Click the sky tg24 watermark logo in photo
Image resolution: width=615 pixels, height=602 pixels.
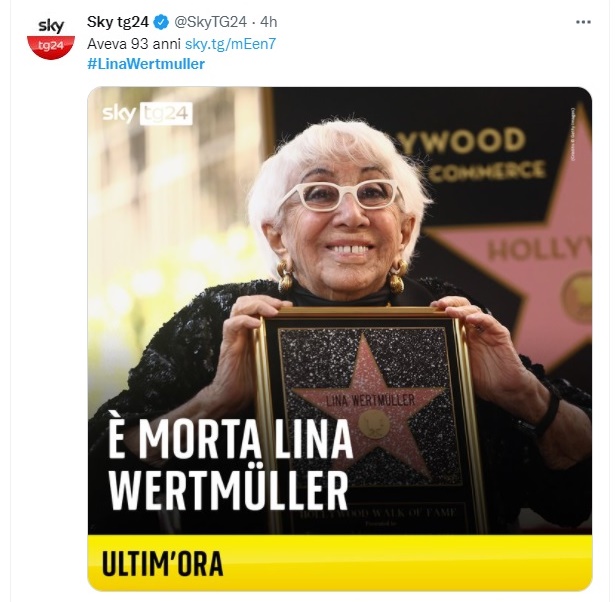[147, 114]
